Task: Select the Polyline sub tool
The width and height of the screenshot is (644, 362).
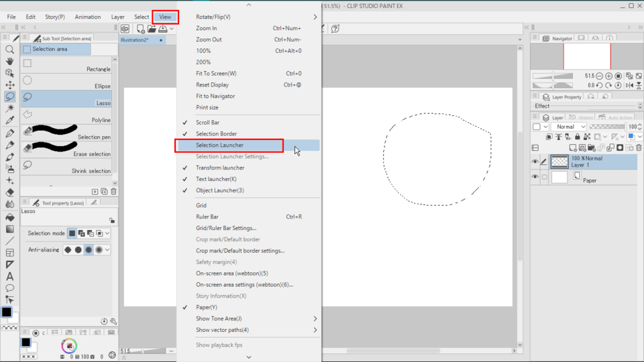Action: (67, 115)
